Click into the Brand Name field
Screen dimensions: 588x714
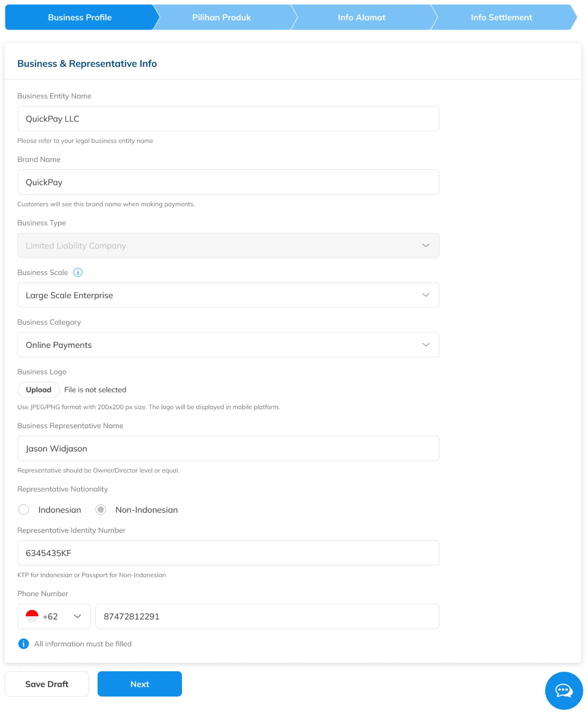(x=228, y=182)
